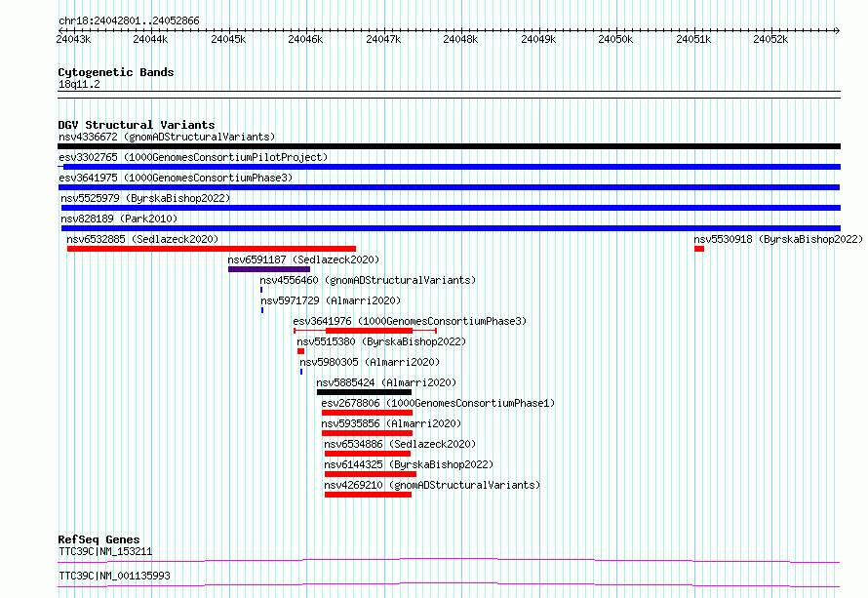Click the red nsv6144325 variant bar
The width and height of the screenshot is (868, 598).
(x=371, y=474)
